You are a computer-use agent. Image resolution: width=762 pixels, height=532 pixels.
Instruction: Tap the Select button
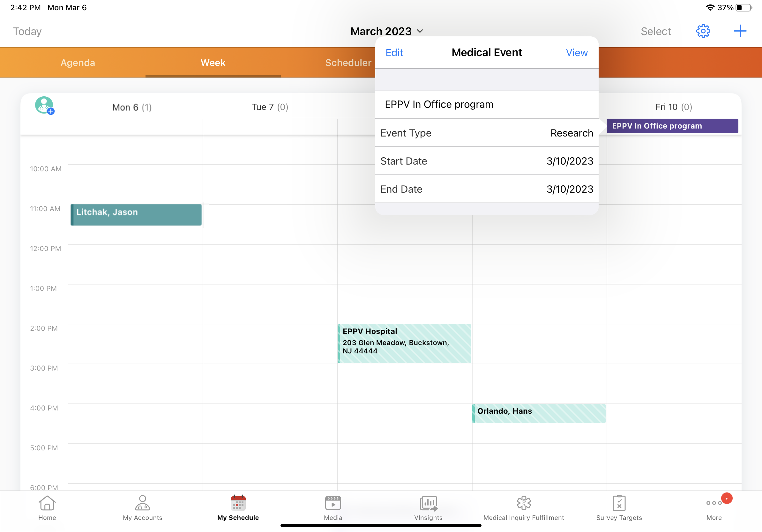tap(655, 31)
